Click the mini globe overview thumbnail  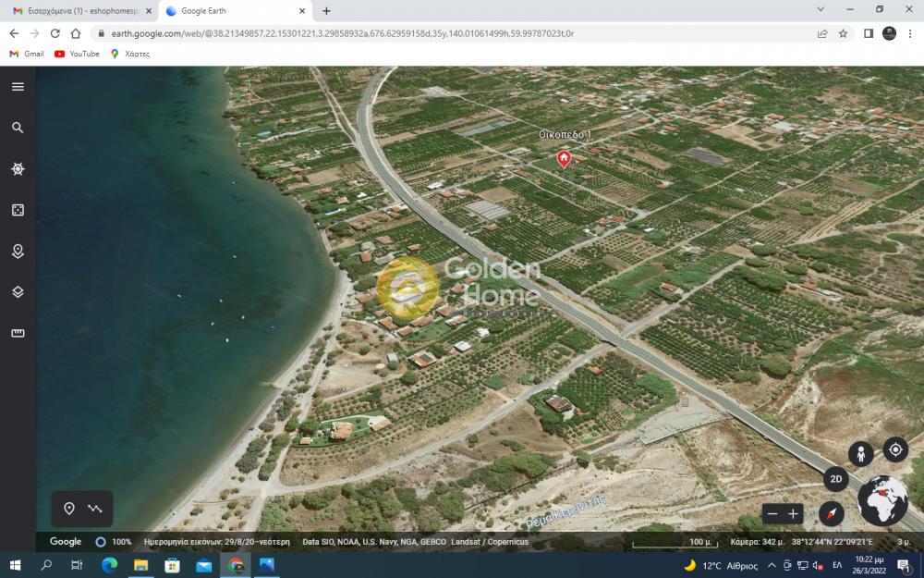882,500
